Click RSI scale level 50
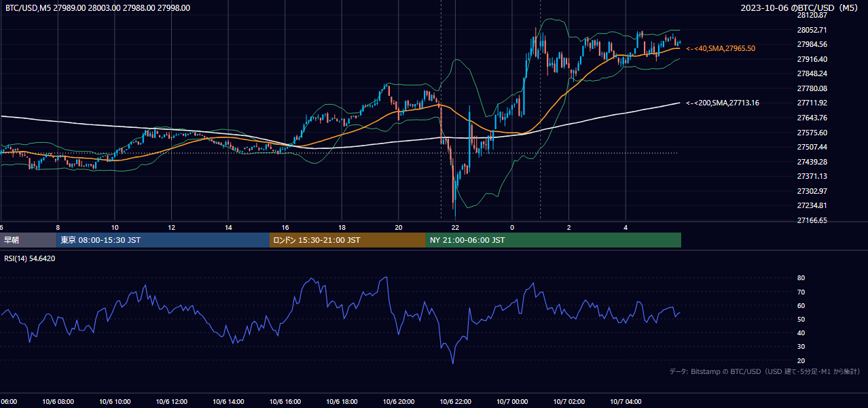The width and height of the screenshot is (868, 408). [801, 319]
